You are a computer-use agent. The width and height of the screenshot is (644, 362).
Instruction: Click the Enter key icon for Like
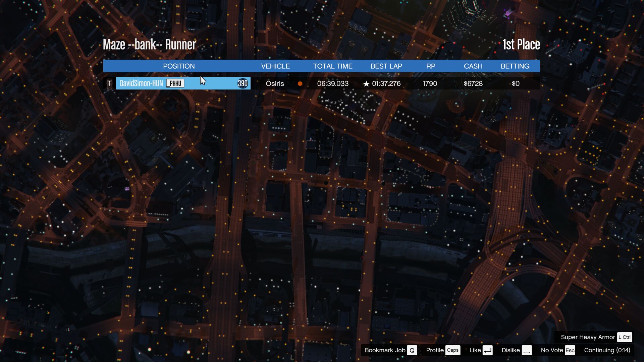coord(488,350)
